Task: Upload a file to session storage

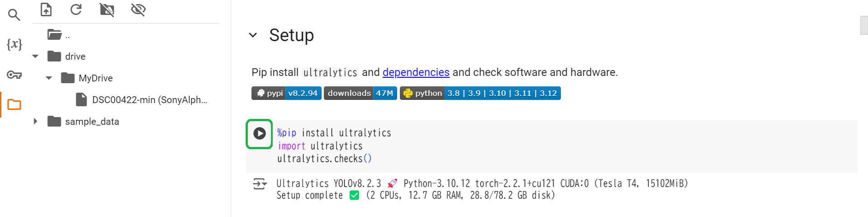Action: [46, 9]
